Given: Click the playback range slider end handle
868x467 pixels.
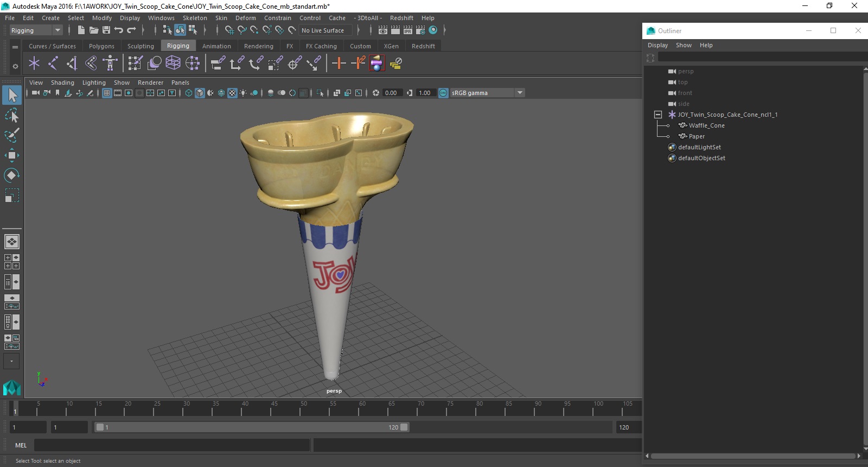Looking at the screenshot, I should [x=404, y=427].
